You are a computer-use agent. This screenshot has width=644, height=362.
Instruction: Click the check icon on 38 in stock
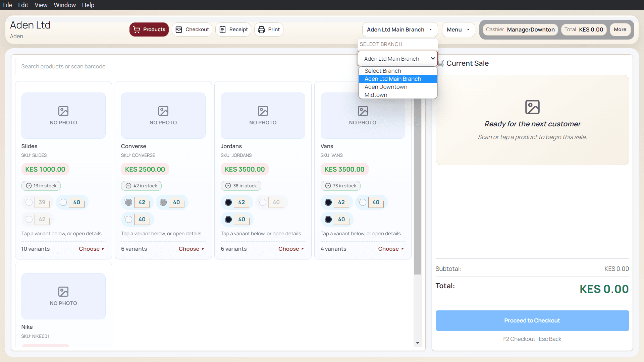228,186
